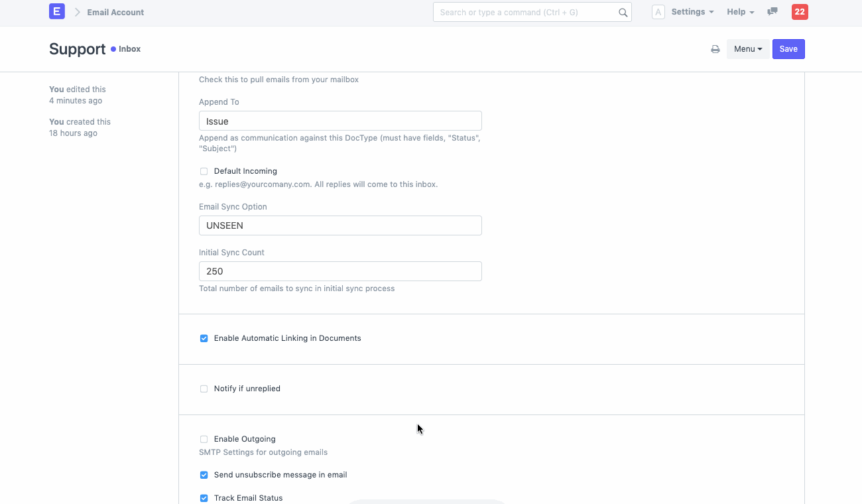Screen dimensions: 862x504
Task: Click the search magnifier icon
Action: pyautogui.click(x=622, y=12)
